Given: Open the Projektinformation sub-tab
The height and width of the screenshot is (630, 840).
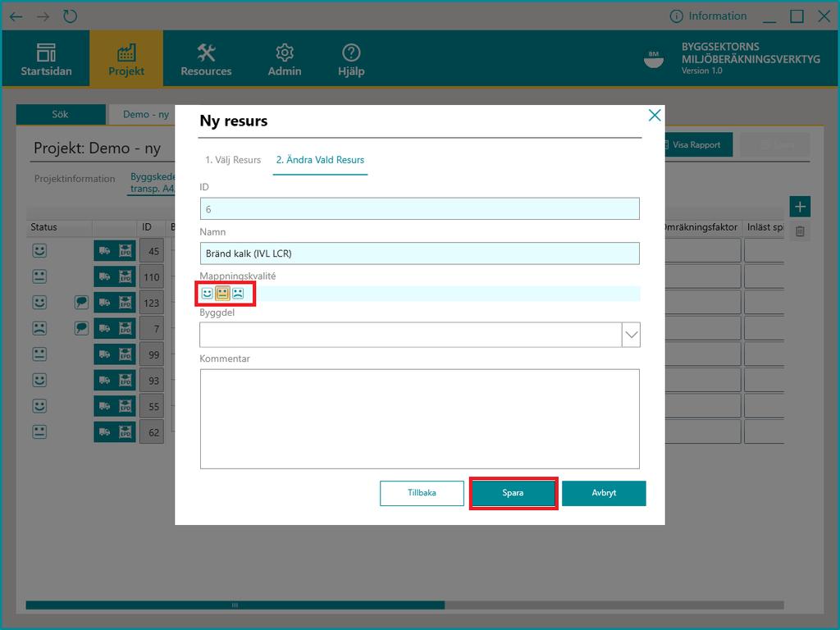Looking at the screenshot, I should click(75, 178).
